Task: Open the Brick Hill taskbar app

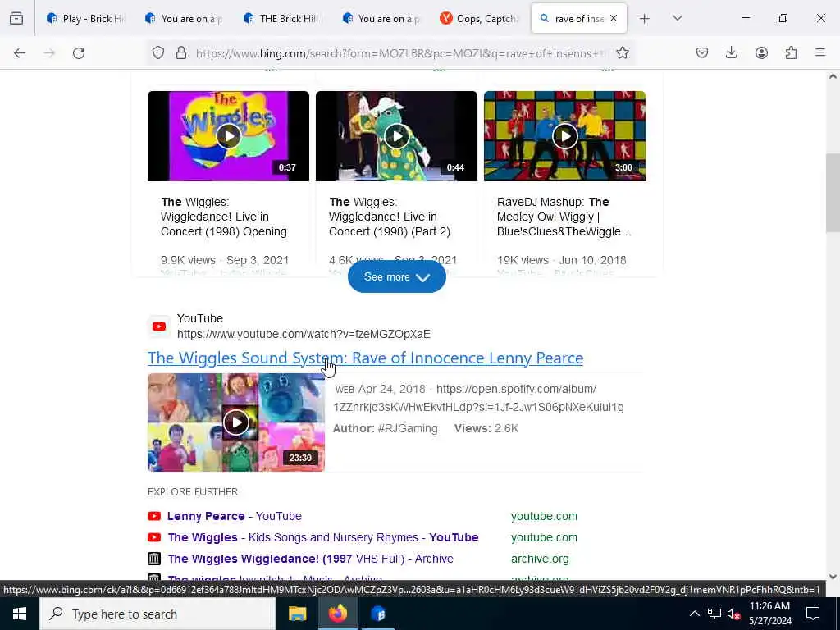Action: click(x=378, y=614)
